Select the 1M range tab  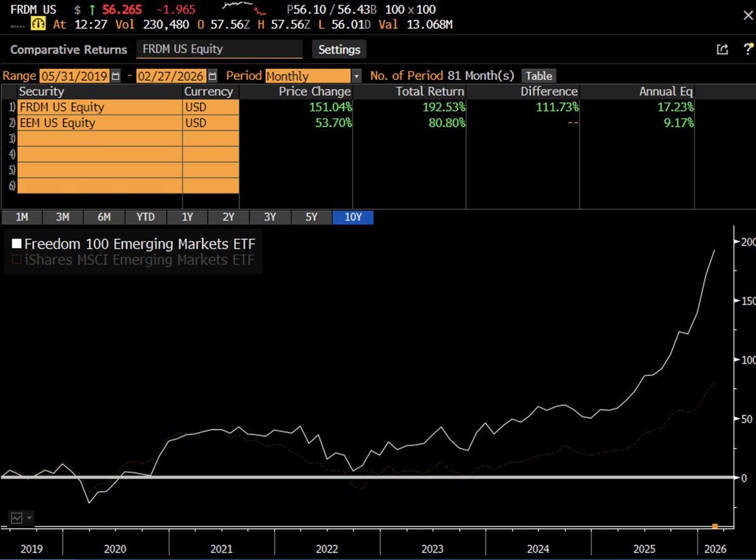pos(21,217)
